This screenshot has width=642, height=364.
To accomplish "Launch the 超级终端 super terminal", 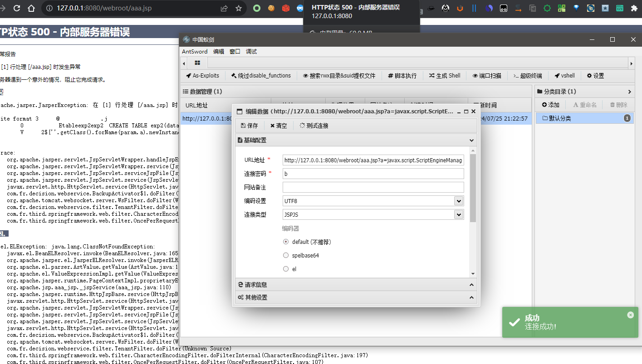I will (x=528, y=76).
